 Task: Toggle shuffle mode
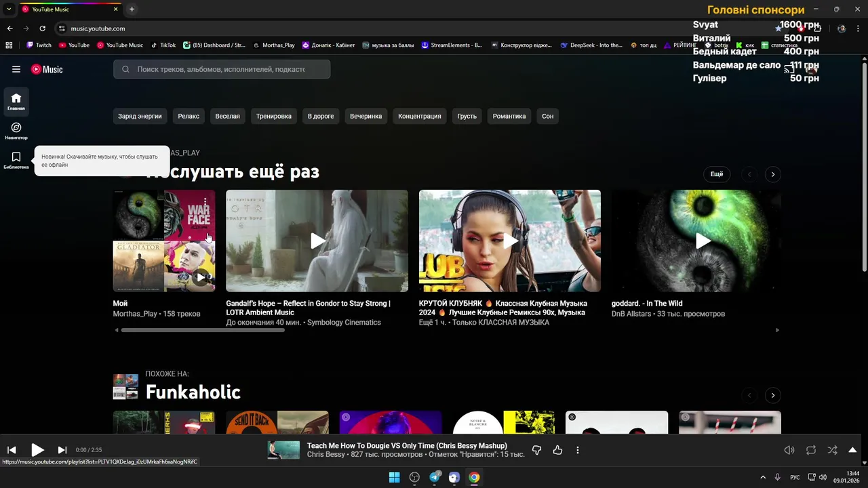click(x=832, y=450)
